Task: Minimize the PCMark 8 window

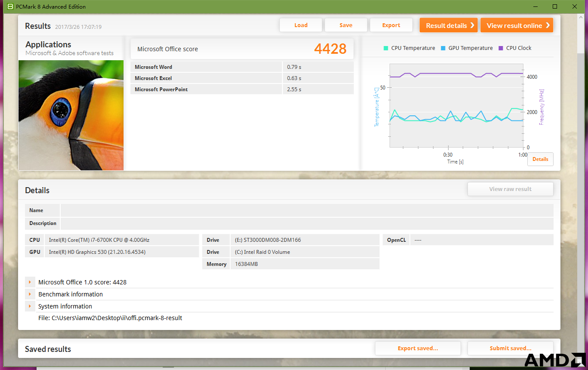Action: click(x=535, y=6)
